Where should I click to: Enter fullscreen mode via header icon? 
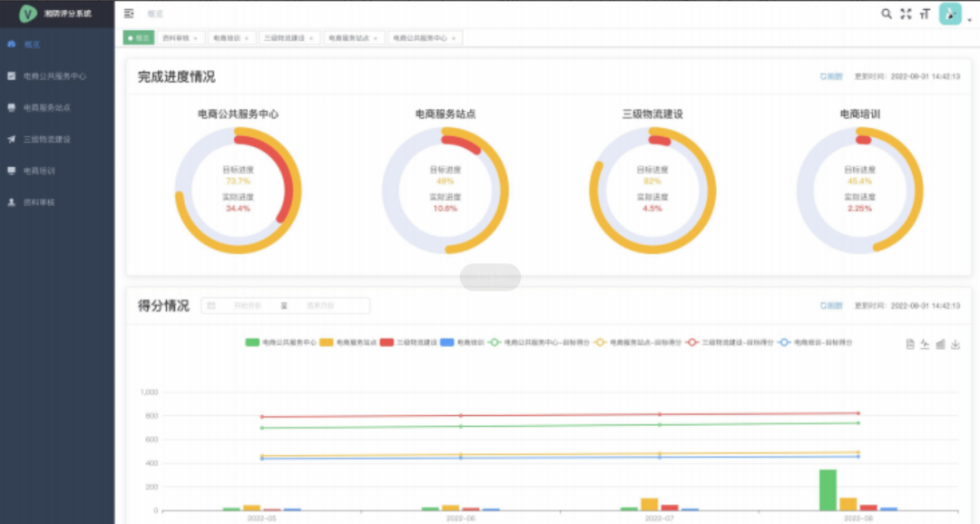906,14
